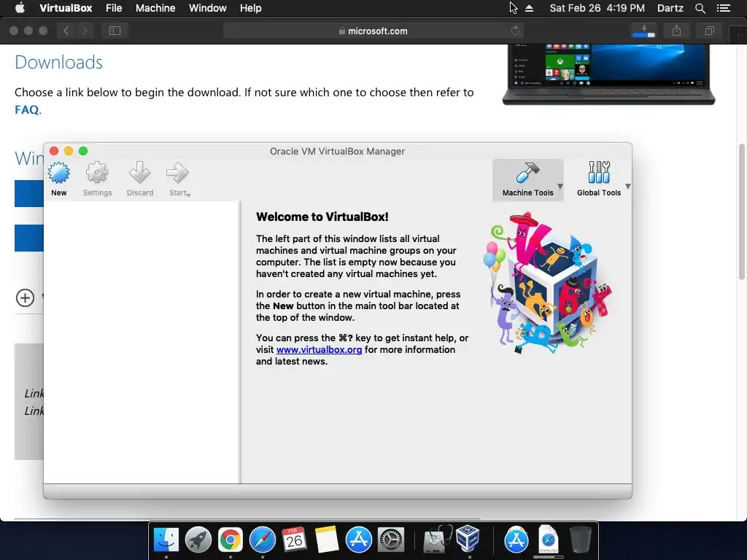Click the Safari page vertical scrollbar
The width and height of the screenshot is (747, 560).
pyautogui.click(x=741, y=212)
